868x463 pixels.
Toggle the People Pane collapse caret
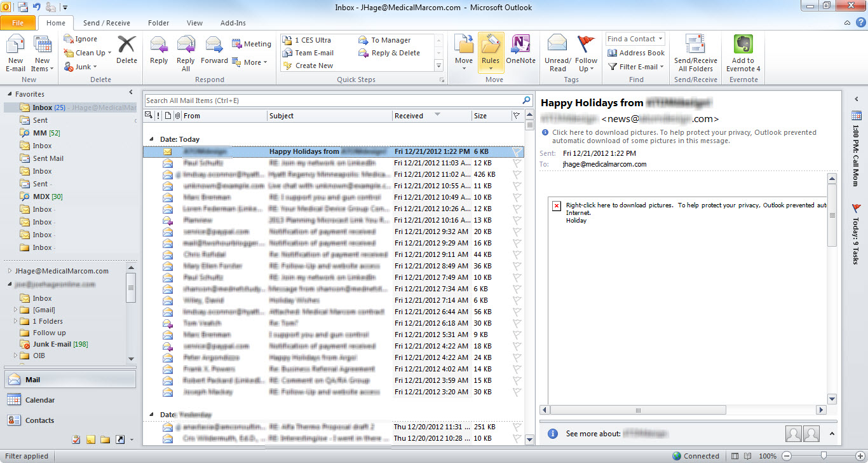[x=832, y=434]
